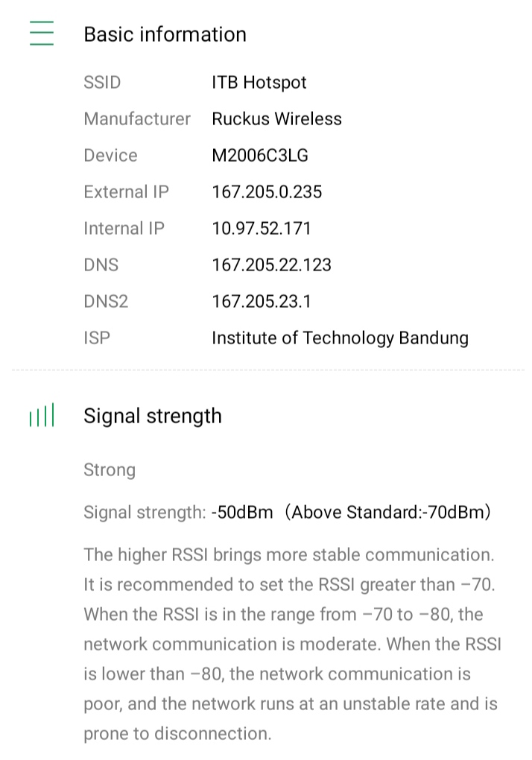Click DNS address 167.205.22.123
The height and width of the screenshot is (760, 532).
[x=271, y=265]
